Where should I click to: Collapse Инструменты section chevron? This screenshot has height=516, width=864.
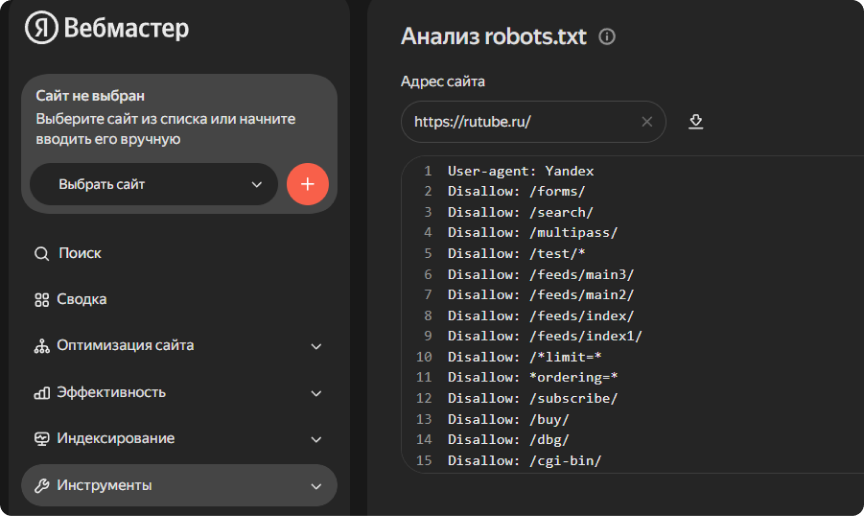316,486
